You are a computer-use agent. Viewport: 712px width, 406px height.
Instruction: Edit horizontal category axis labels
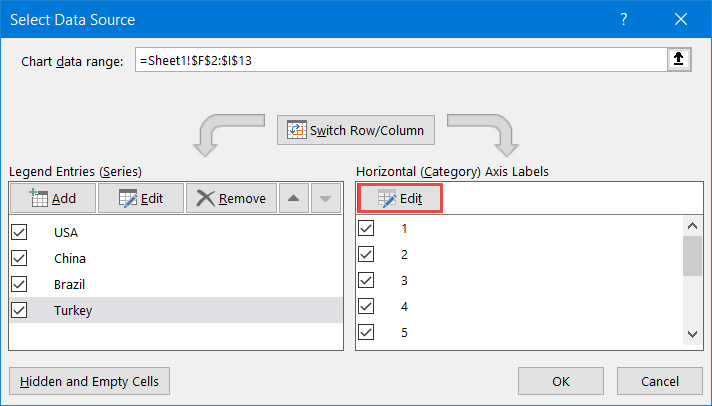pos(400,198)
